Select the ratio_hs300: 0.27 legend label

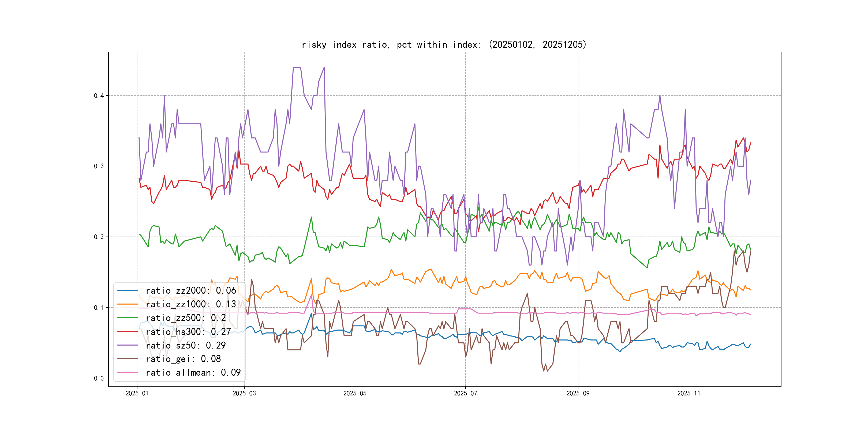click(x=188, y=332)
